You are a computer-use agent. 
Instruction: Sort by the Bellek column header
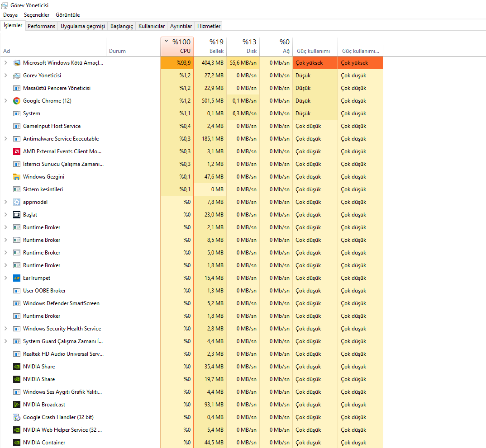tap(210, 47)
